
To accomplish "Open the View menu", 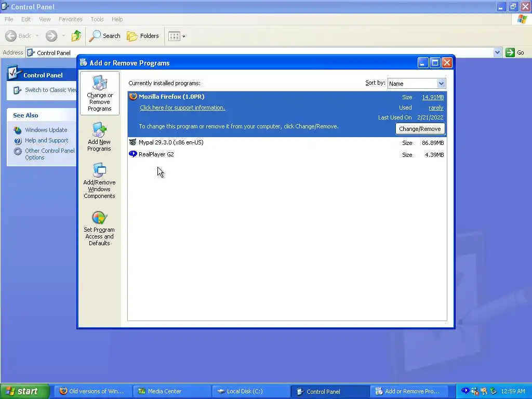I will point(45,19).
